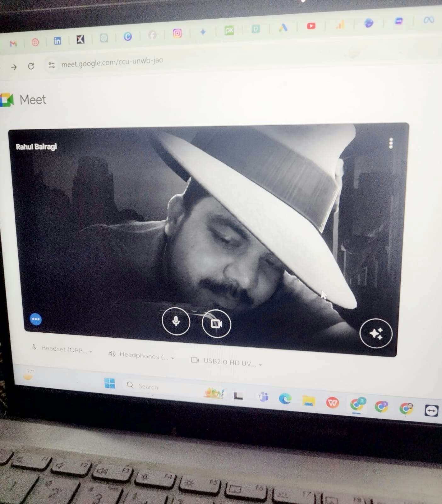Open Microsoft Edge from the taskbar
This screenshot has height=504, width=442.
click(x=285, y=399)
